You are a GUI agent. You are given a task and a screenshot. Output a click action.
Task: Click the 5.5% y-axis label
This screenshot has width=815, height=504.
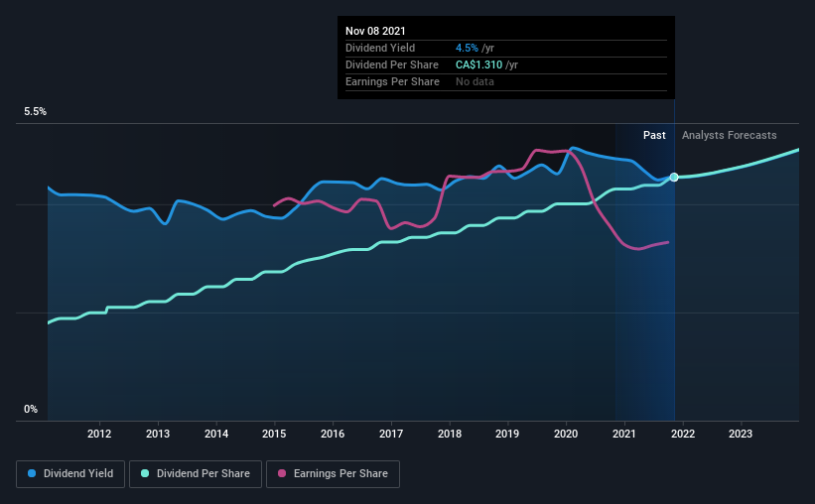pyautogui.click(x=35, y=112)
